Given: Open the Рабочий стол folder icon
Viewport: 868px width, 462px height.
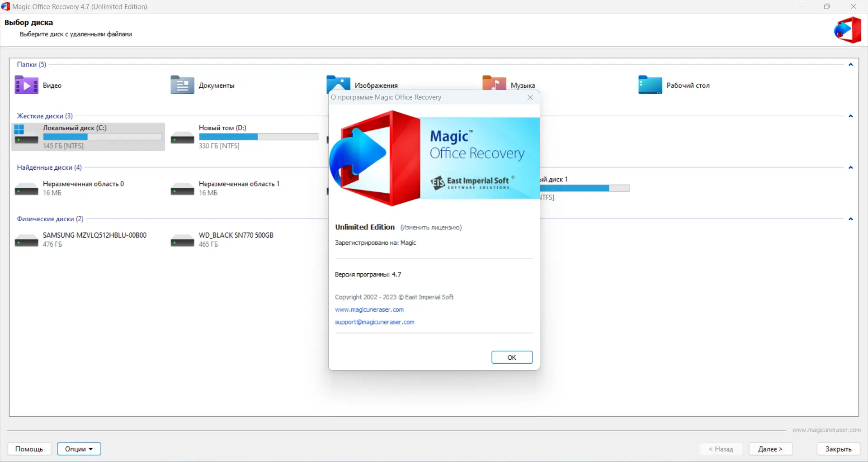Looking at the screenshot, I should [650, 85].
